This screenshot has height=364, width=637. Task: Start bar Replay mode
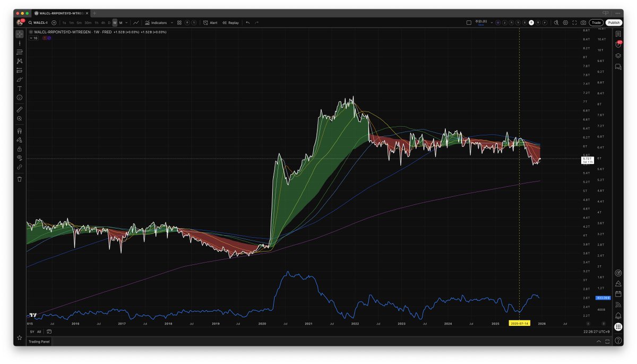click(230, 23)
